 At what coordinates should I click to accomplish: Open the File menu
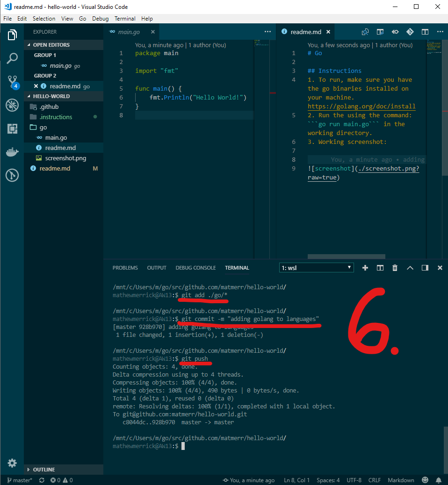7,19
